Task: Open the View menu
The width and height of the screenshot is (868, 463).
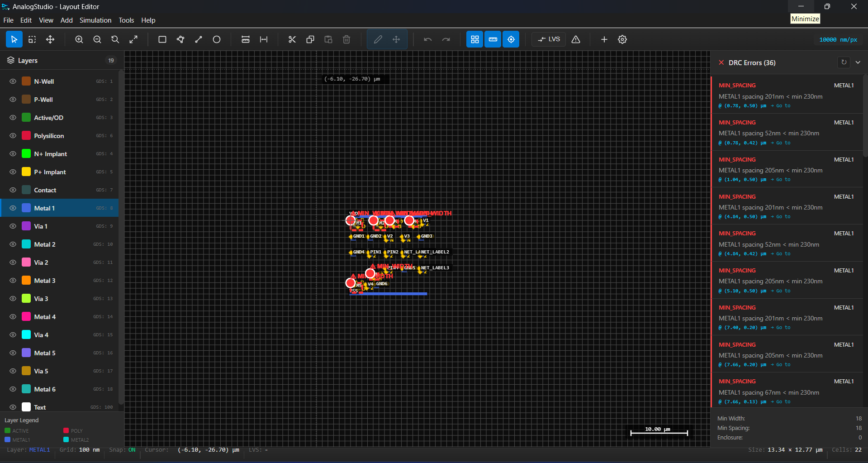Action: click(x=46, y=20)
